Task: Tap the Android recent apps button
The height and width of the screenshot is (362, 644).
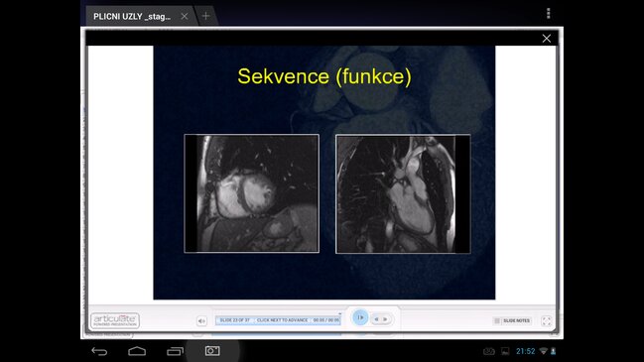Action: coord(175,351)
